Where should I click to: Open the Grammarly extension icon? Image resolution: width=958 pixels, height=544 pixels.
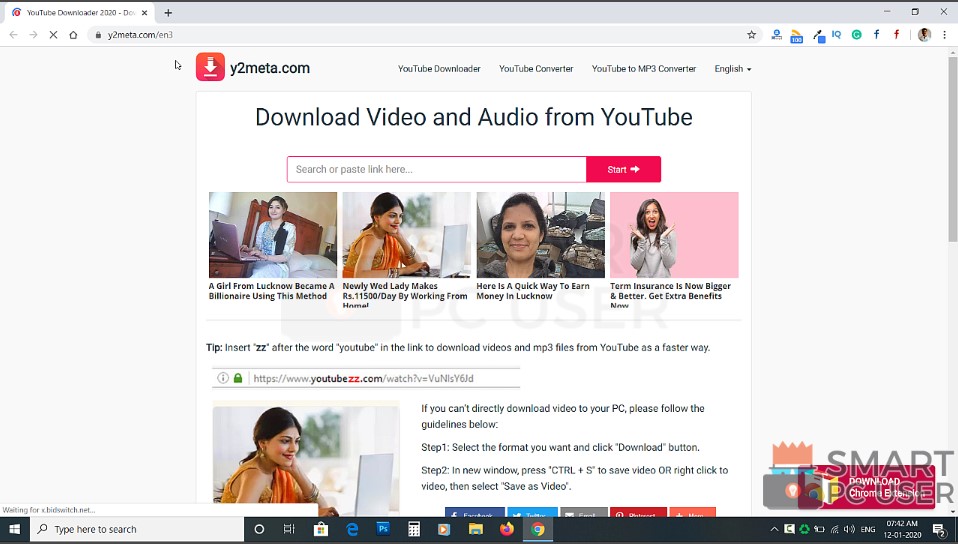coord(857,34)
